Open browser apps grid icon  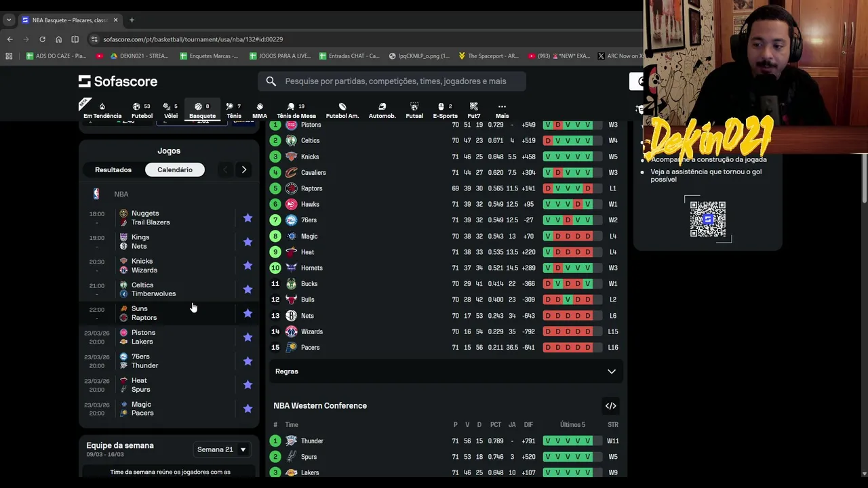(9, 56)
